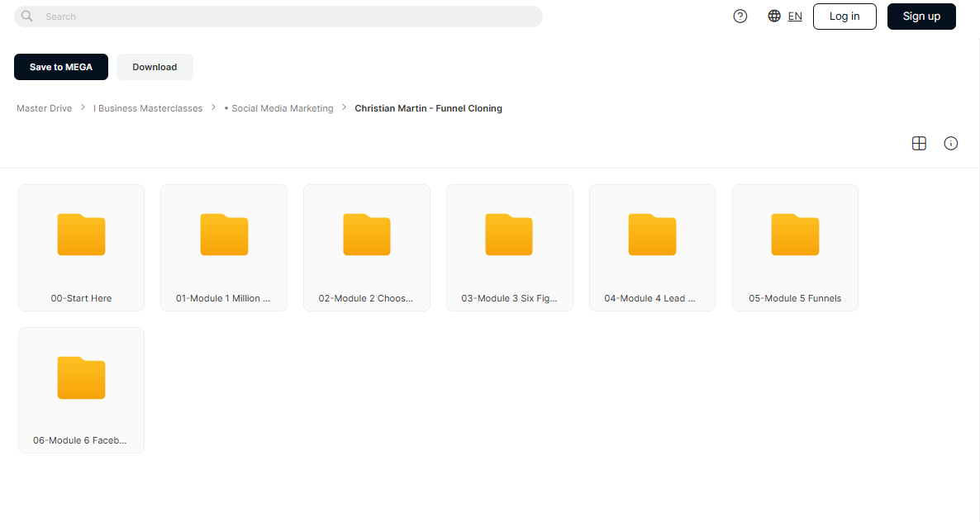Select the "03-Module 3 Six Fig..." label

pos(509,298)
